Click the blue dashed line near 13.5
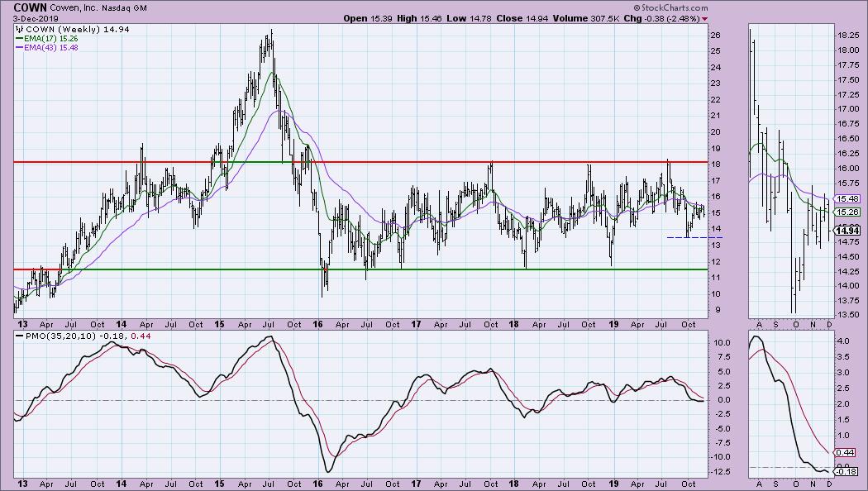The width and height of the screenshot is (868, 491). pyautogui.click(x=694, y=237)
